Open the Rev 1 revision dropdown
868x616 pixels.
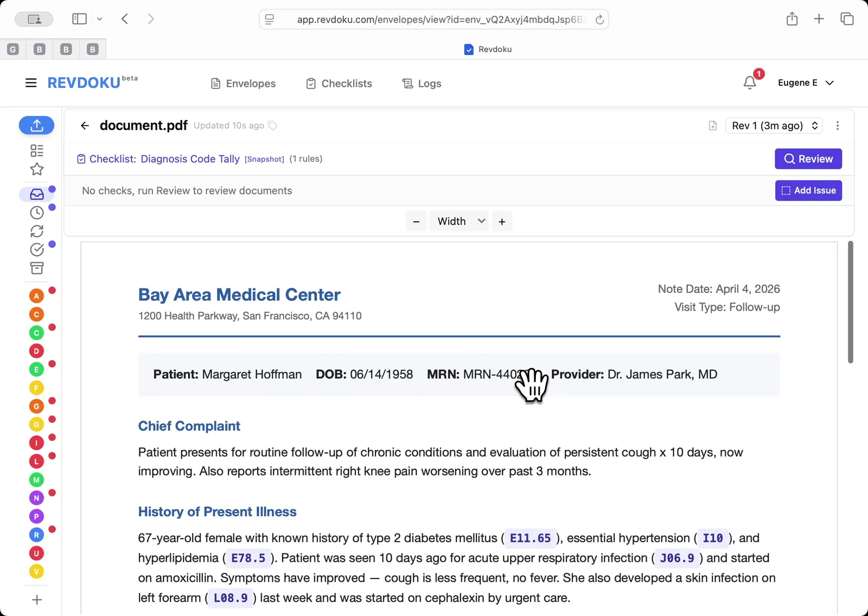point(774,125)
